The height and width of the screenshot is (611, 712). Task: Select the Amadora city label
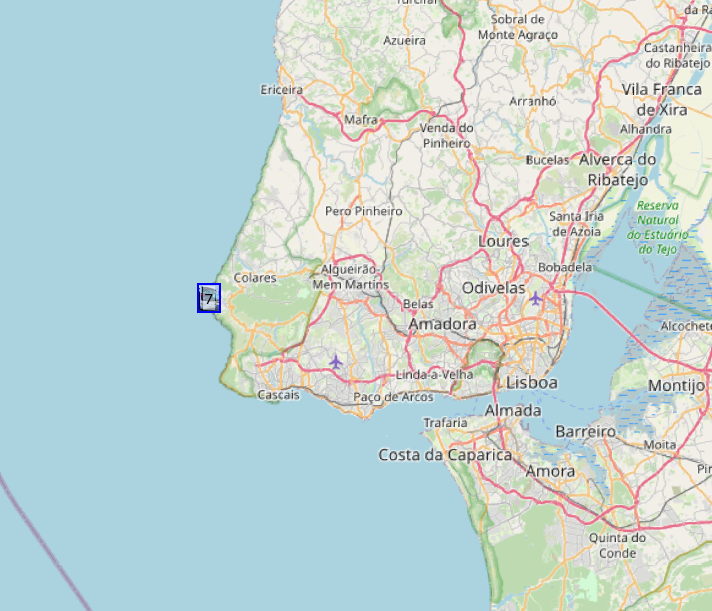[x=443, y=324]
